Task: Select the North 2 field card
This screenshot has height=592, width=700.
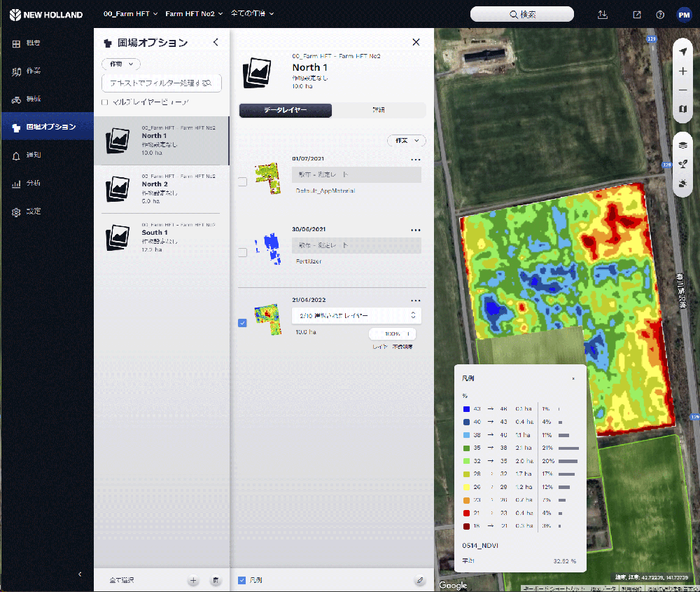Action: (162, 189)
